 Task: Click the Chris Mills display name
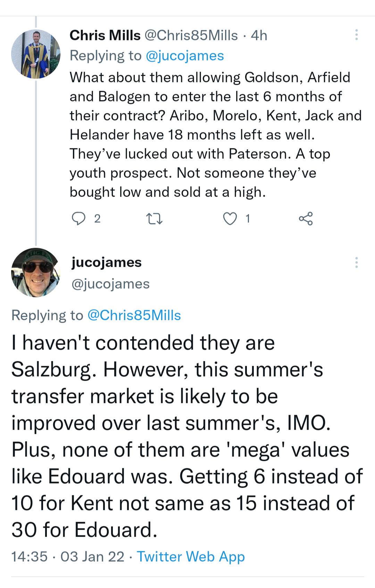(105, 35)
